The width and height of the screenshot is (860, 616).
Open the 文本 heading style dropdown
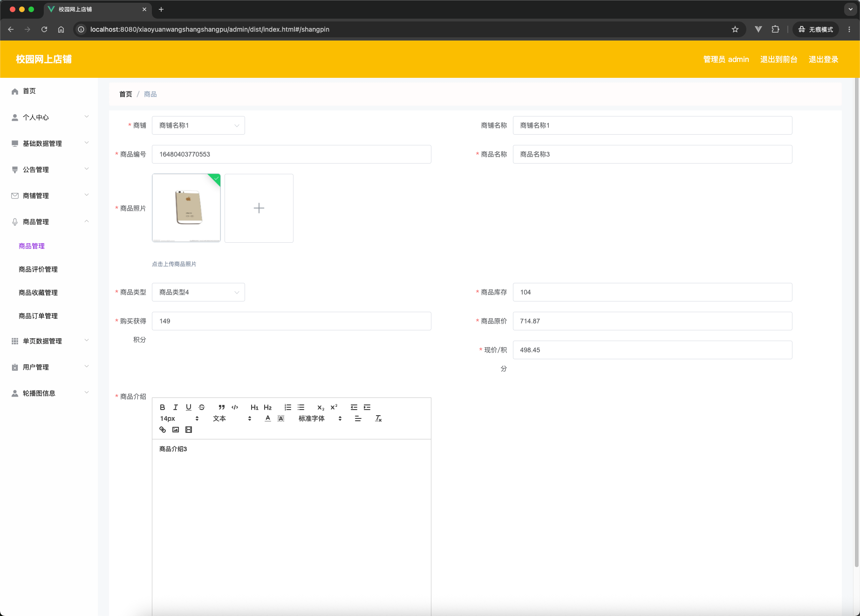coord(232,418)
